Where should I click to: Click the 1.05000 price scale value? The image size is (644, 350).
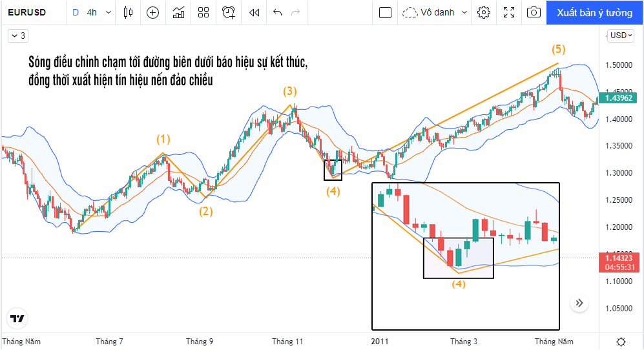(619, 309)
